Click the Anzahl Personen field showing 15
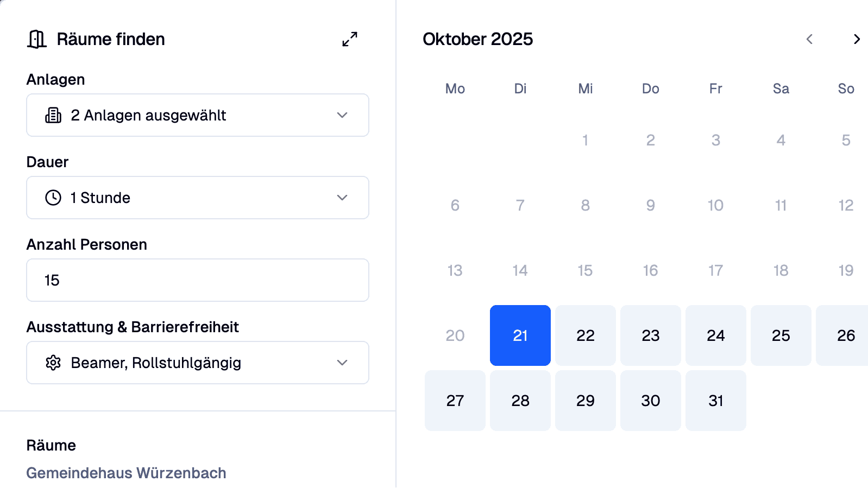The image size is (868, 488). (197, 280)
